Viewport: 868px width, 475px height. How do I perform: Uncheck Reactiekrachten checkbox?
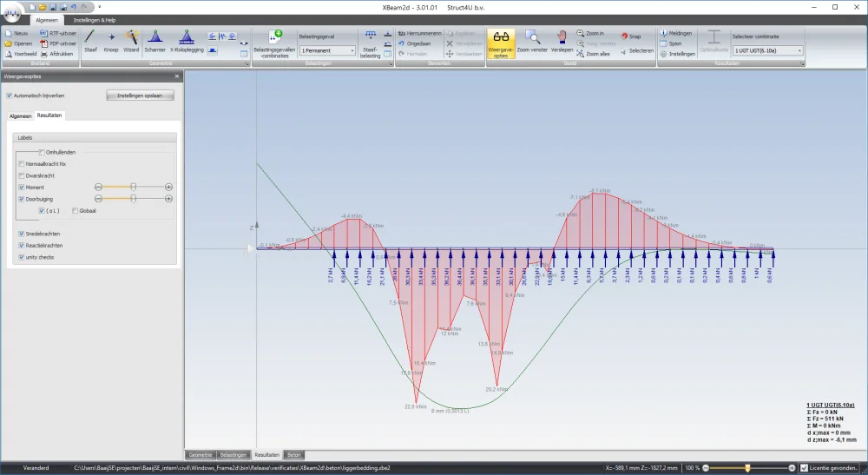(22, 245)
